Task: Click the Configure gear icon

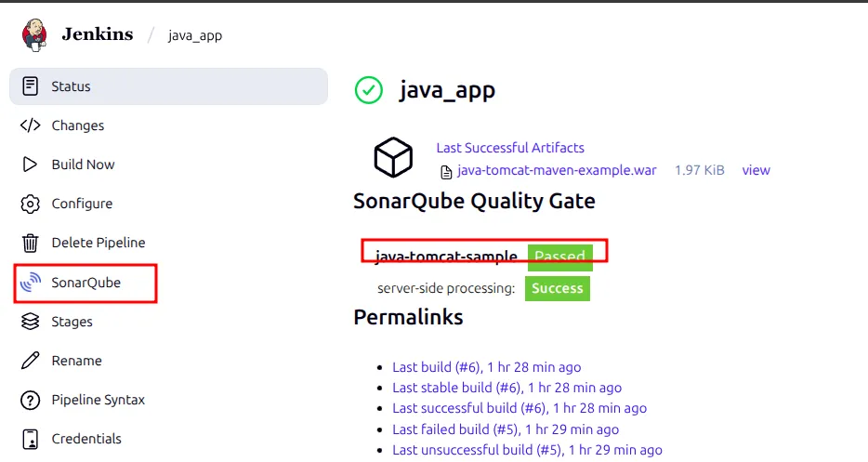Action: coord(30,204)
